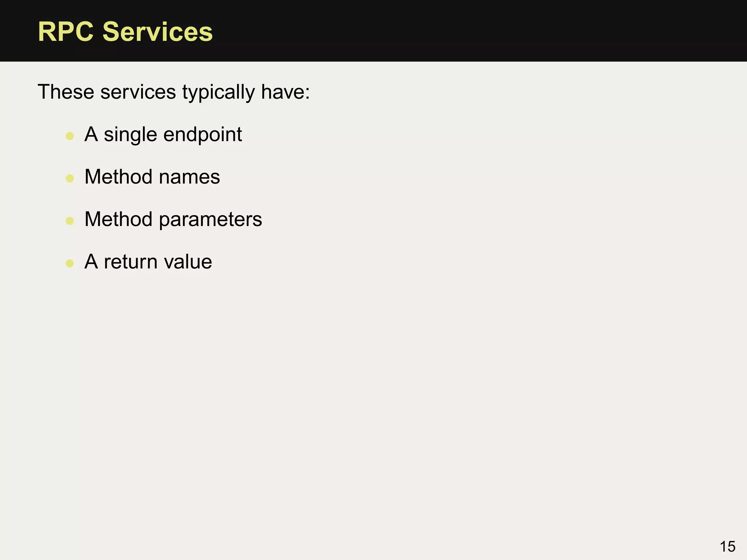
Task: Click the word "have:" in the intro line
Action: click(x=286, y=92)
